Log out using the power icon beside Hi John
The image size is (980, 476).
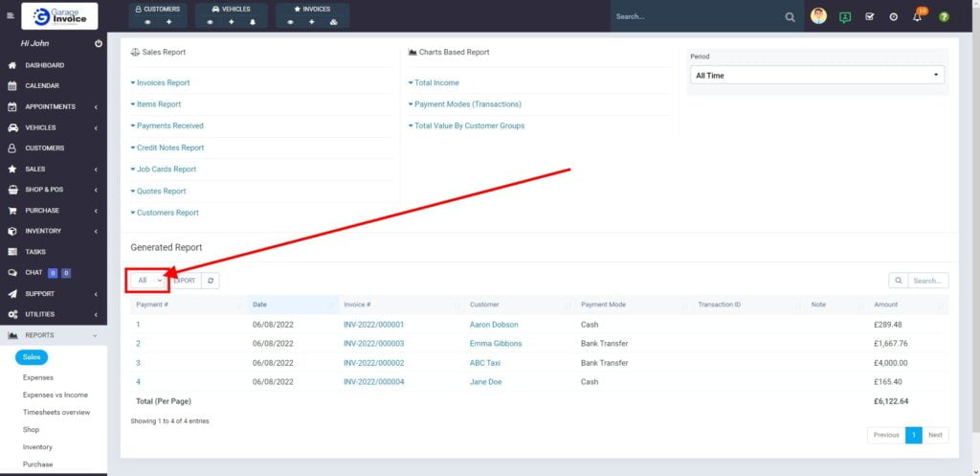[99, 44]
